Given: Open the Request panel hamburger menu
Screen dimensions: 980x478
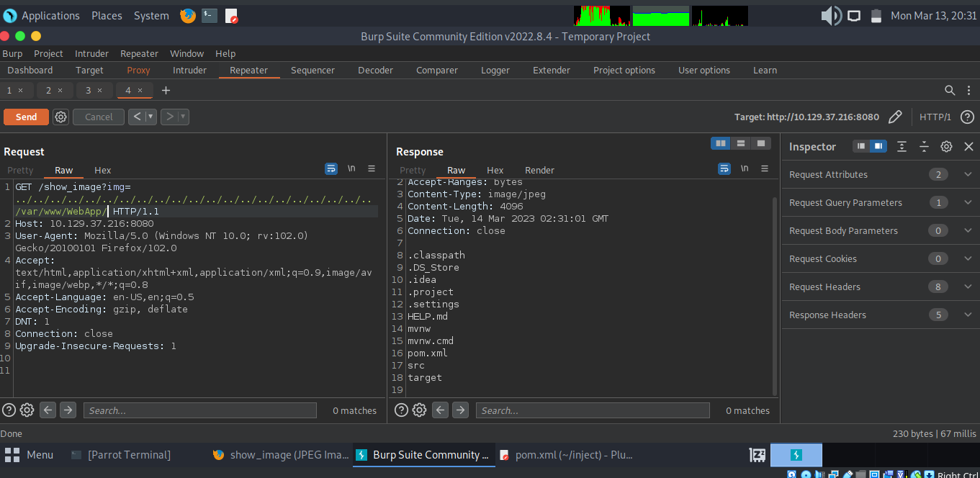Looking at the screenshot, I should tap(372, 168).
